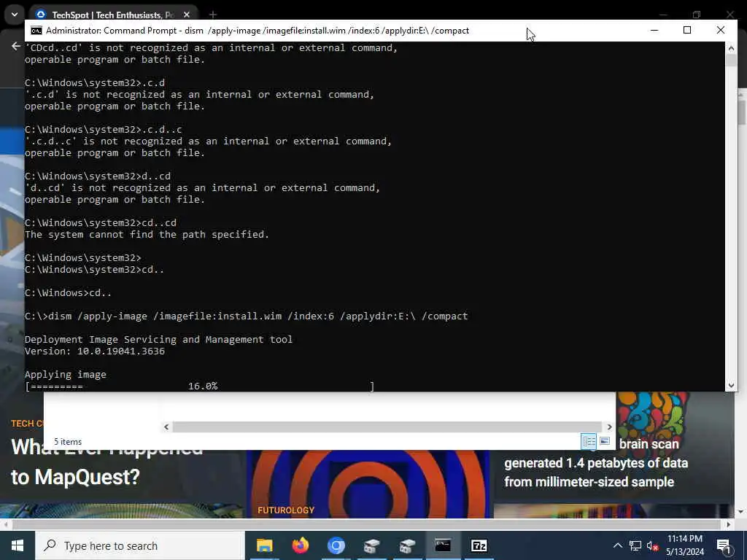
Task: Open the orange concentric circles thumbnail
Action: (368, 484)
